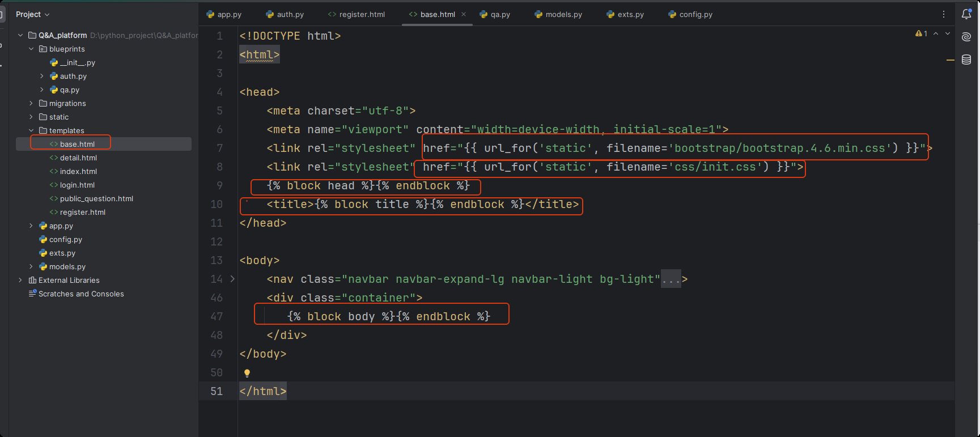The image size is (980, 437).
Task: Switch to the exts.py editor tab
Action: [625, 14]
